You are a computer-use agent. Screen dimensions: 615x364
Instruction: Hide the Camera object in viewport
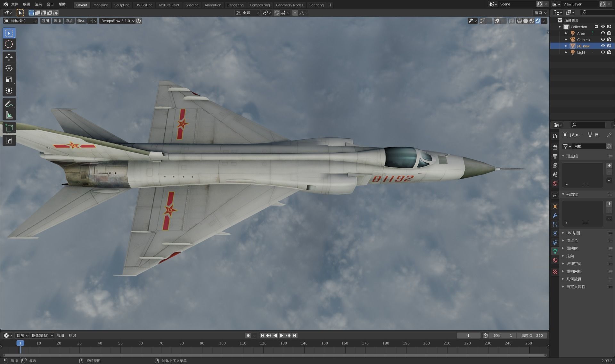point(603,39)
